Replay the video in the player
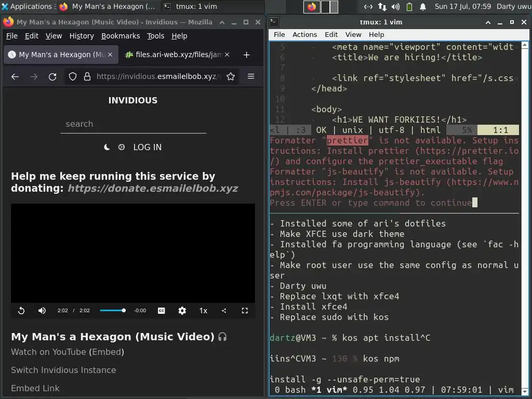The height and width of the screenshot is (399, 532). (x=21, y=311)
